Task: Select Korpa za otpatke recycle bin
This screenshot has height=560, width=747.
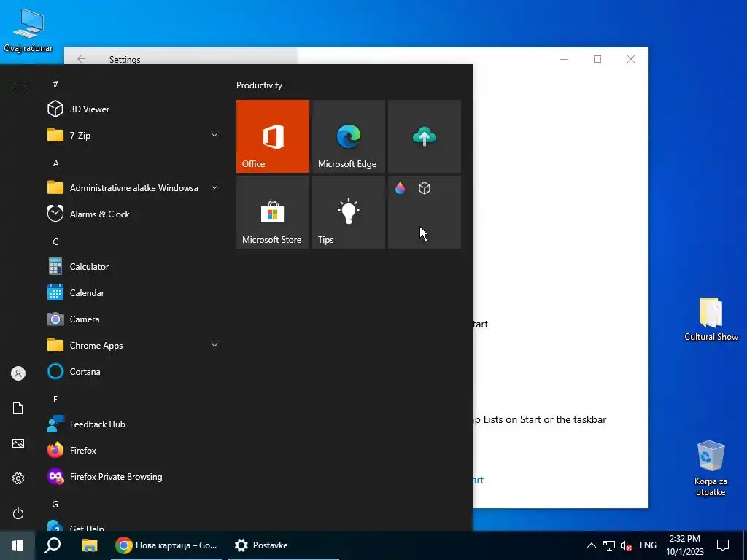Action: point(711,468)
